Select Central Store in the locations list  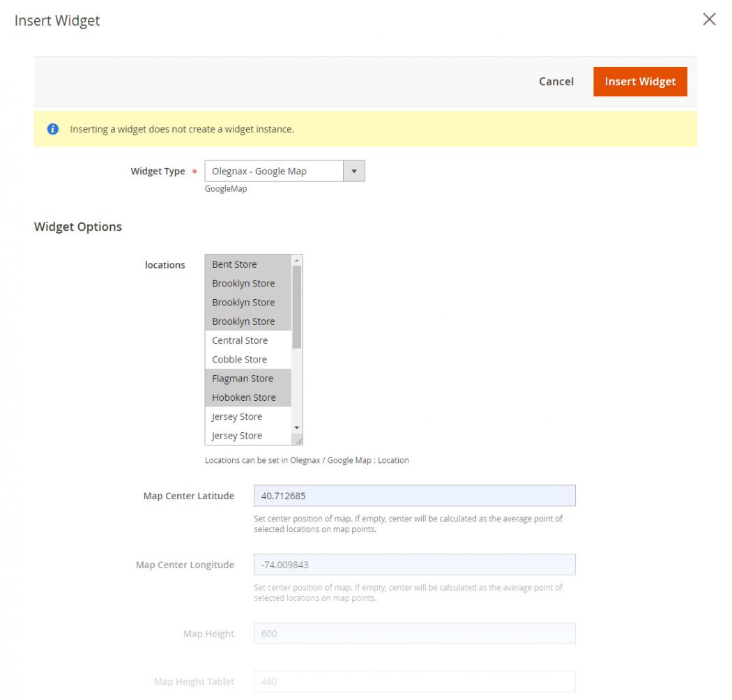pyautogui.click(x=240, y=340)
